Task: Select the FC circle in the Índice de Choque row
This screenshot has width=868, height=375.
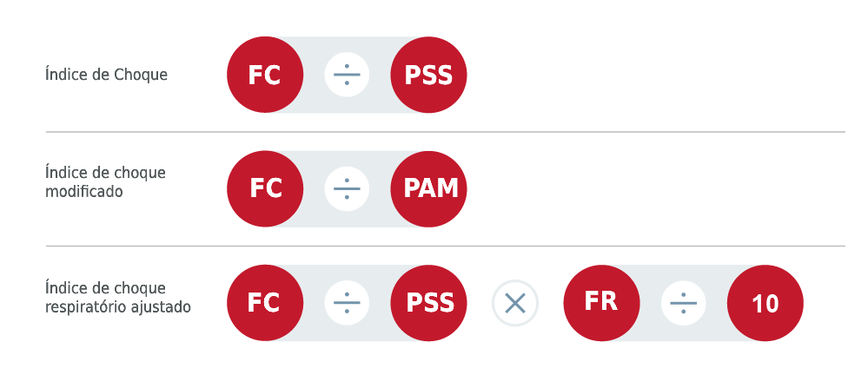Action: pos(265,75)
